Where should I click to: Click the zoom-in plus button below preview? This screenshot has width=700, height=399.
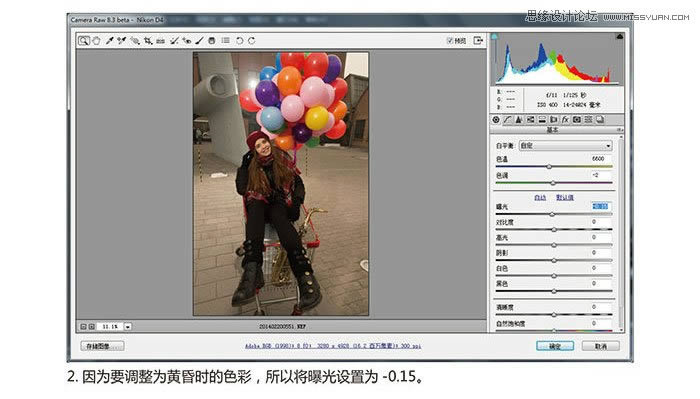coord(92,327)
